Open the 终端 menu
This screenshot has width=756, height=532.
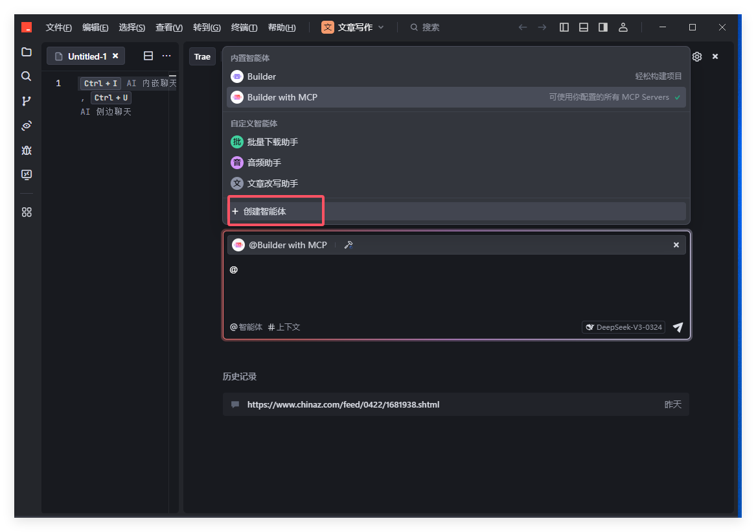244,27
